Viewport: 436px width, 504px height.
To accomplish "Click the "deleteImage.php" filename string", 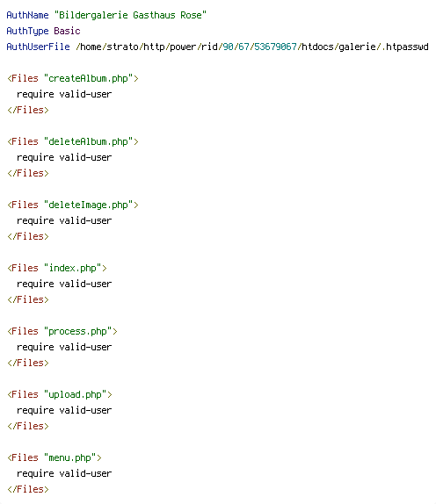I will [x=88, y=205].
